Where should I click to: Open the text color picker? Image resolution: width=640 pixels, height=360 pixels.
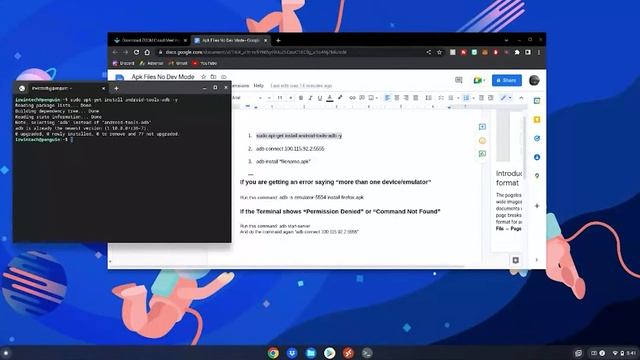(x=329, y=98)
